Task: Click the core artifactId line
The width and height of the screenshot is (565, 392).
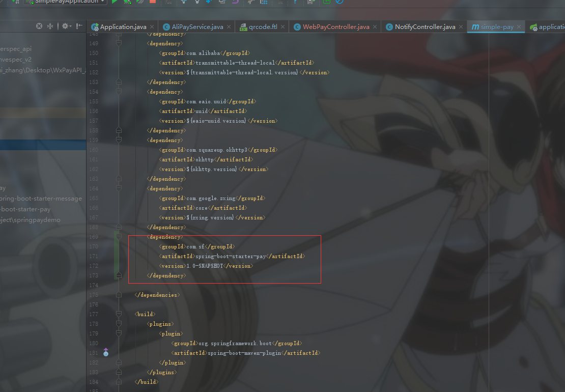Action: (203, 208)
